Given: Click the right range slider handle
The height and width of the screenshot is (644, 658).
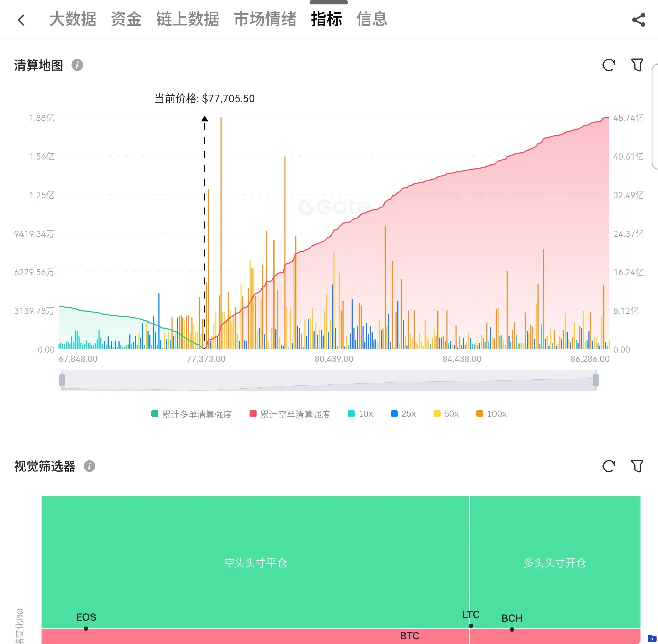Looking at the screenshot, I should (x=596, y=380).
